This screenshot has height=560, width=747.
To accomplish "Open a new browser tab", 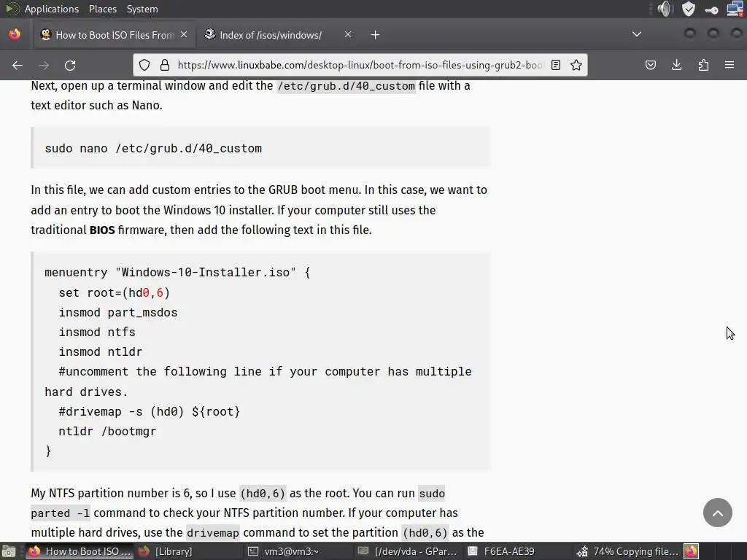I will coord(376,35).
